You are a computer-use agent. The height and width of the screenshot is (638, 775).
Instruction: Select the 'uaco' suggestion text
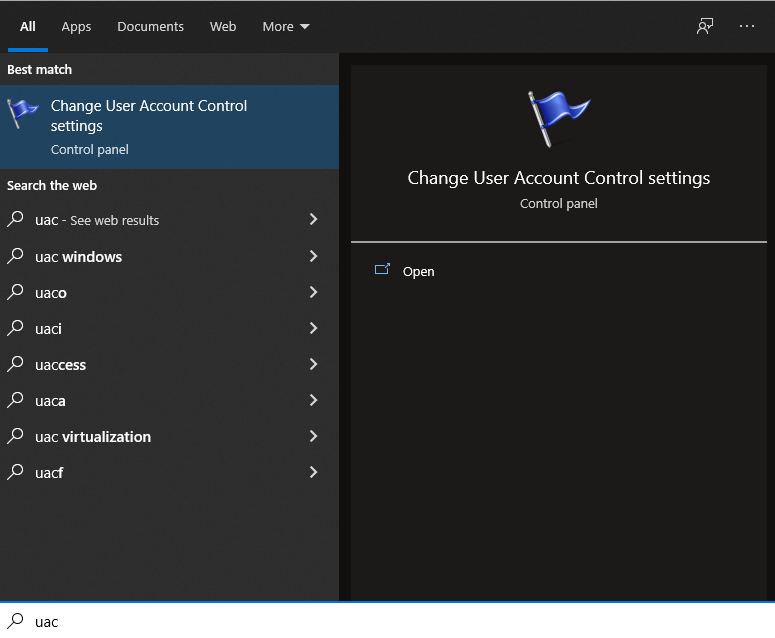(x=51, y=293)
